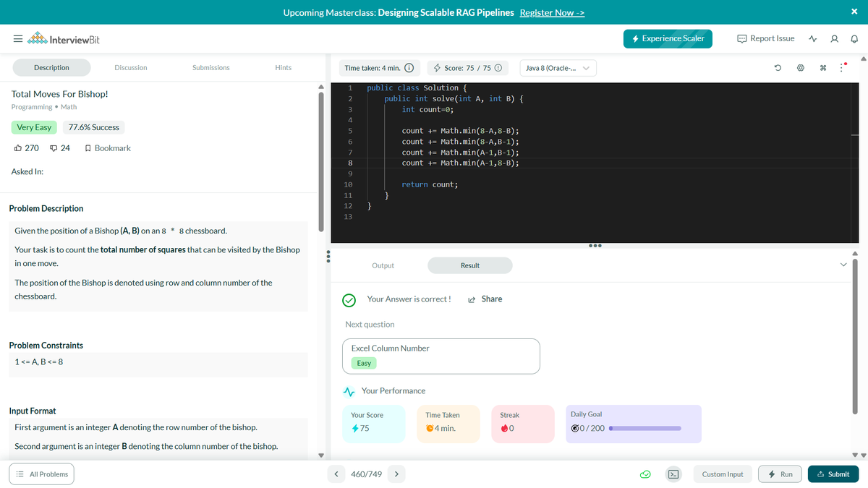Click the page scrollbar up arrow

pos(864,59)
